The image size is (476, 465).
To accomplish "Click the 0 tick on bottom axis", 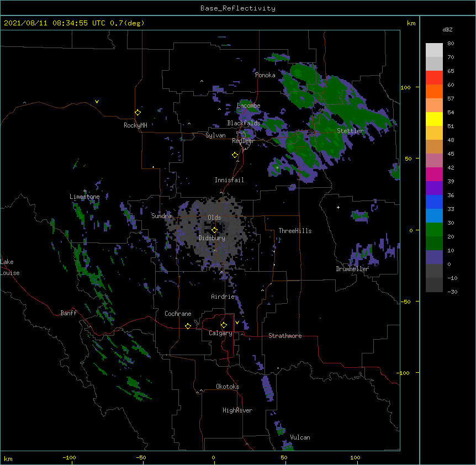I will (x=213, y=457).
